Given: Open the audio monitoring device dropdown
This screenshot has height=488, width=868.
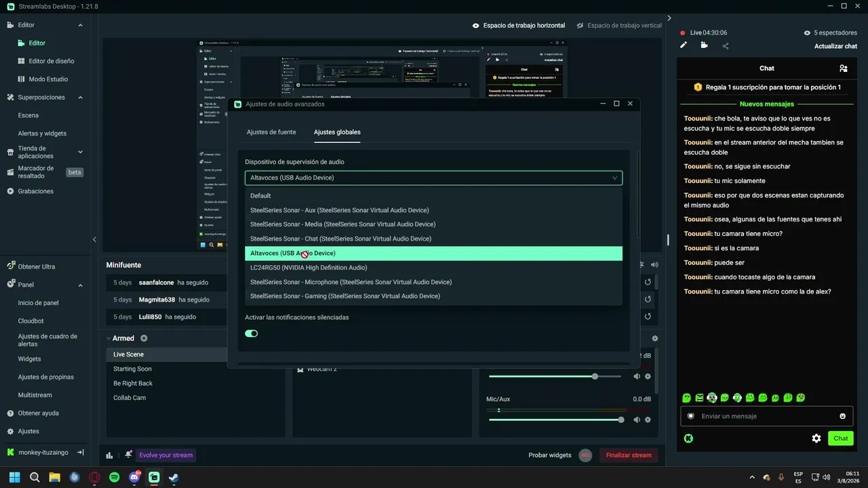Looking at the screenshot, I should click(433, 178).
